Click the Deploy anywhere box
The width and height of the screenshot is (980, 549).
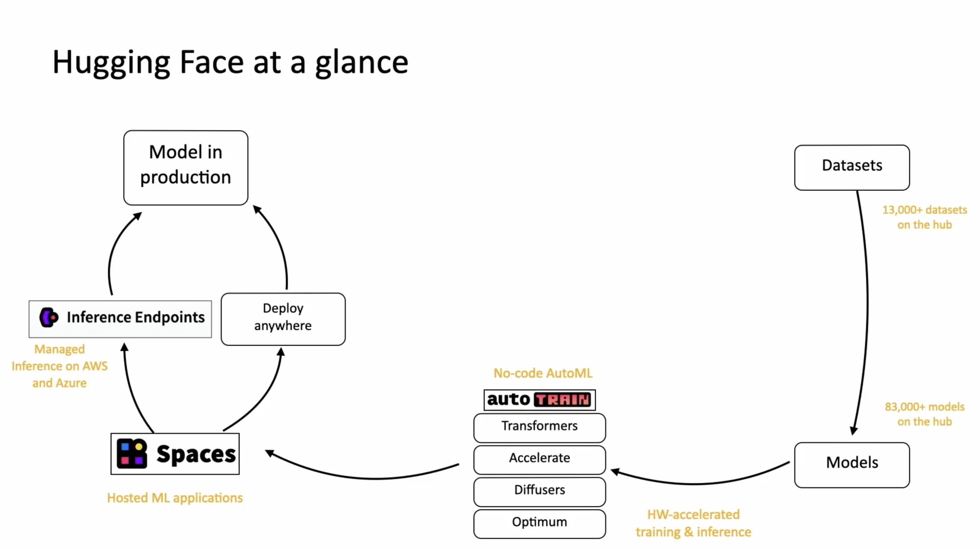tap(283, 316)
